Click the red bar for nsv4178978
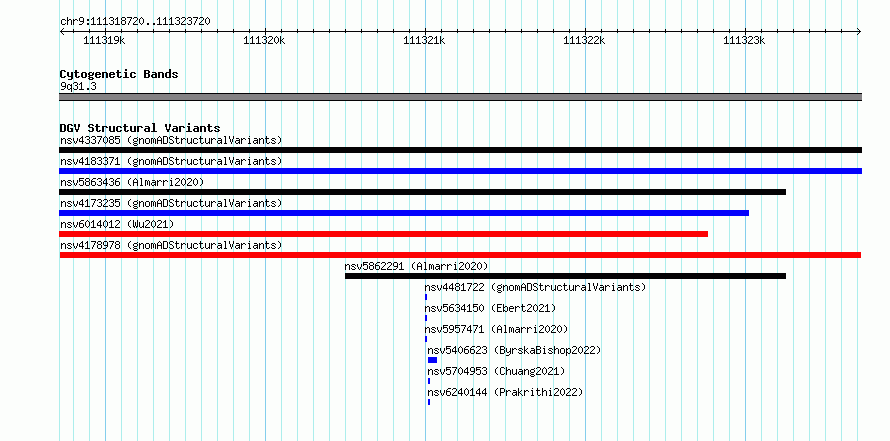Image resolution: width=890 pixels, height=441 pixels. 460,255
